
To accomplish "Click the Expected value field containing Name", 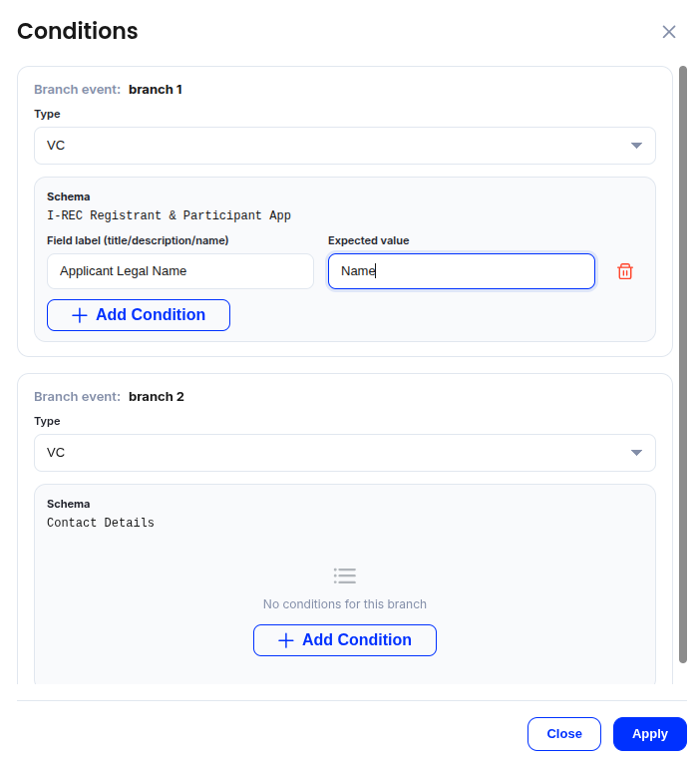I will pos(461,271).
